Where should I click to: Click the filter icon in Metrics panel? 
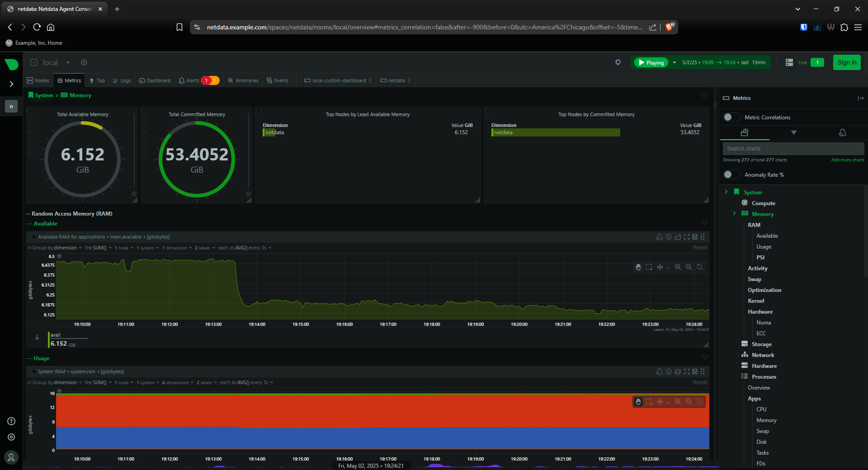(793, 132)
